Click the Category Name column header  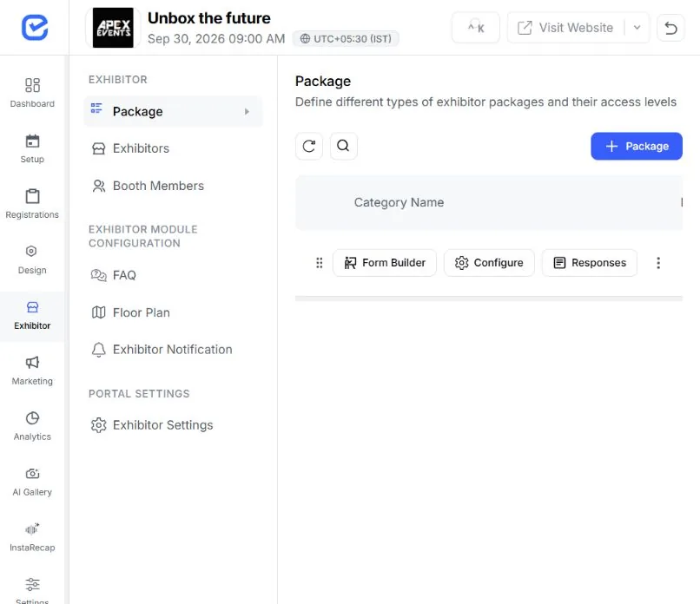point(399,202)
